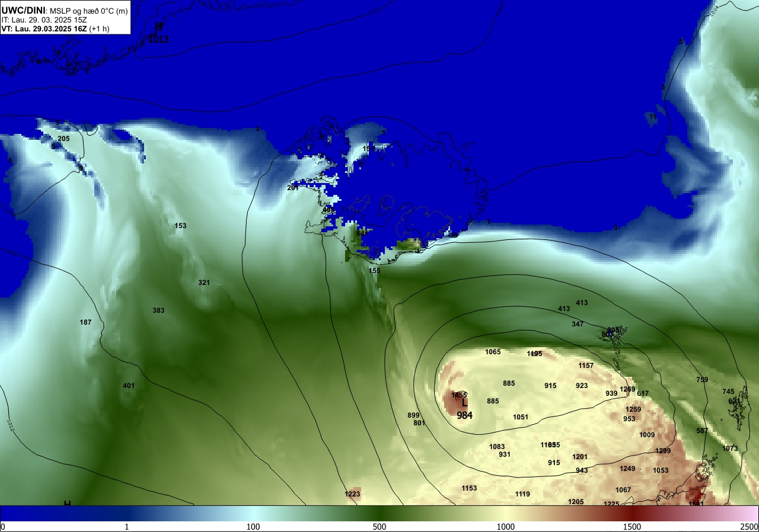
Task: Click the 745 height value
Action: [x=728, y=392]
